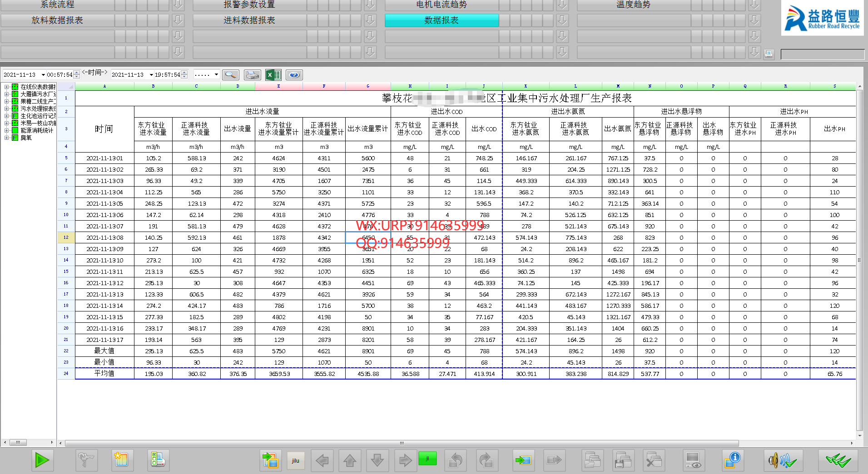This screenshot has width=868, height=474.
Task: Increase the start time with up stepper
Action: click(77, 73)
